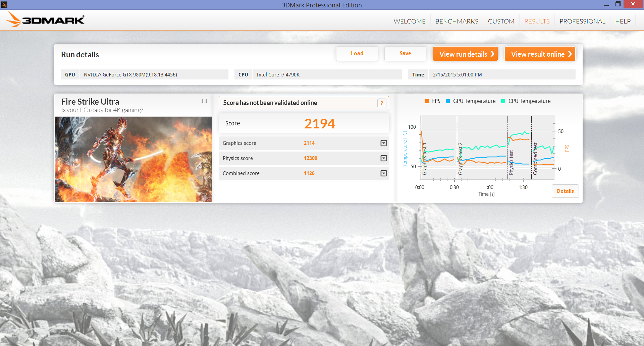Open chart Details button

coord(565,191)
